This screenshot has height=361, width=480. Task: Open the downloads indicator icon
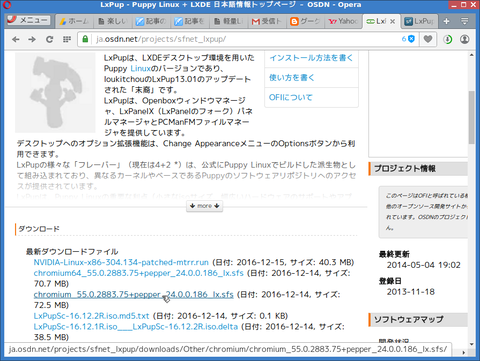point(448,39)
